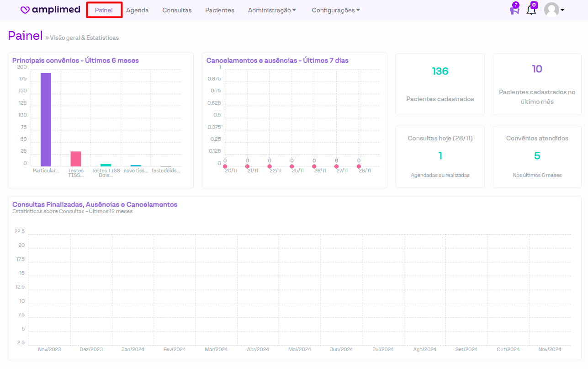The height and width of the screenshot is (369, 588).
Task: Open the megaphone announcements icon
Action: tap(514, 10)
